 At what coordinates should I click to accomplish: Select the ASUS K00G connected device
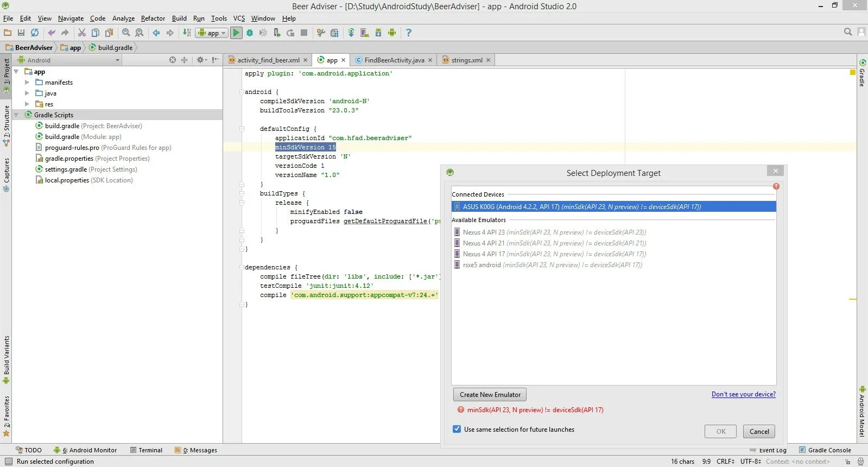pos(613,207)
